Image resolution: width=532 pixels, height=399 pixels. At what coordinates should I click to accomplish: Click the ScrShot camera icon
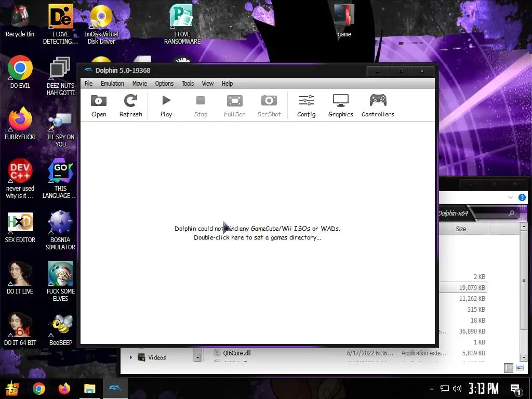click(269, 105)
